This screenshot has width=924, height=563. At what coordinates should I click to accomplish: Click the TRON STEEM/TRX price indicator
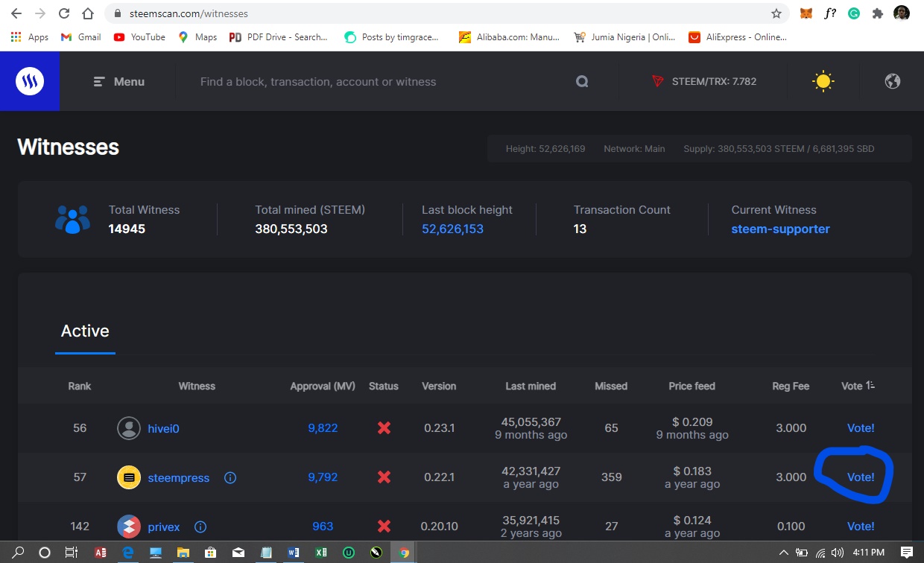(704, 82)
